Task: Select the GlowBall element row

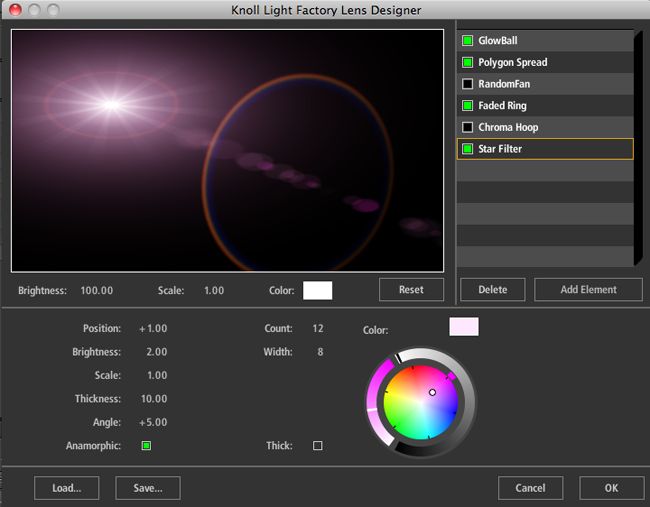Action: (545, 41)
